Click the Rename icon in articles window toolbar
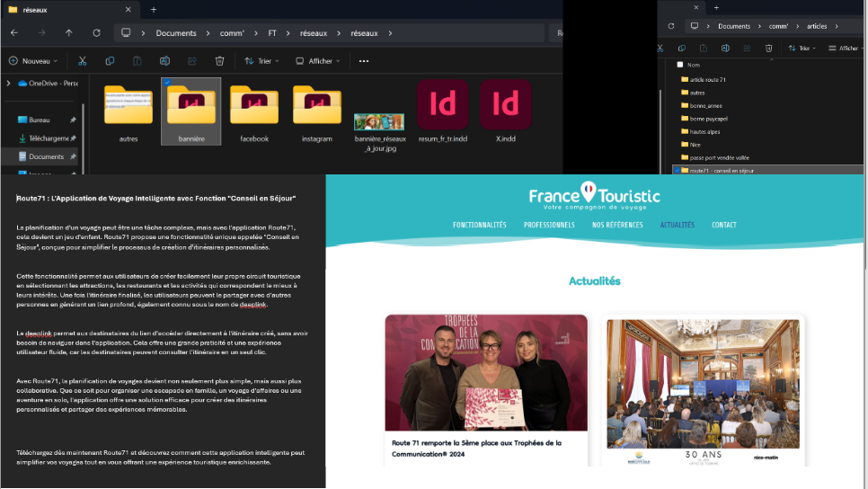This screenshot has height=489, width=868. click(725, 49)
